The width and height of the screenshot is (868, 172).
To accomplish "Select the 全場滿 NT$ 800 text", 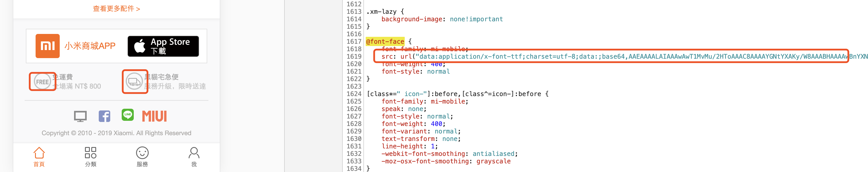I will tap(76, 86).
